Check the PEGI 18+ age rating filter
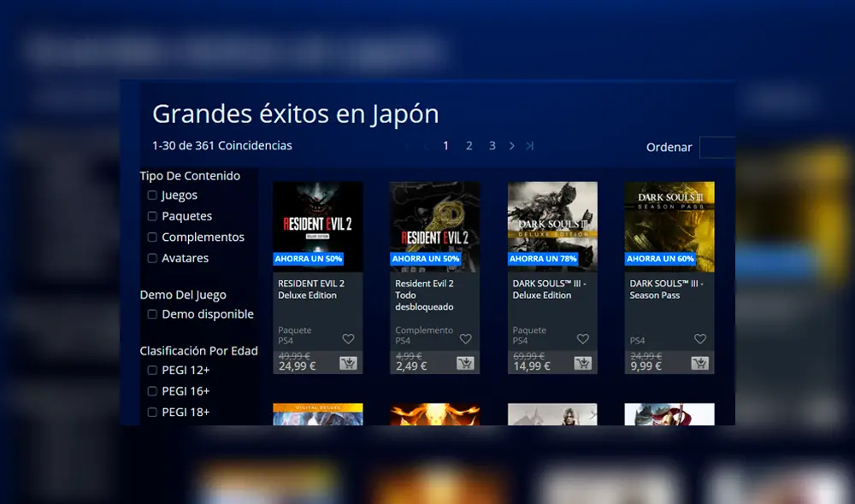Viewport: 855px width, 504px height. pyautogui.click(x=153, y=412)
